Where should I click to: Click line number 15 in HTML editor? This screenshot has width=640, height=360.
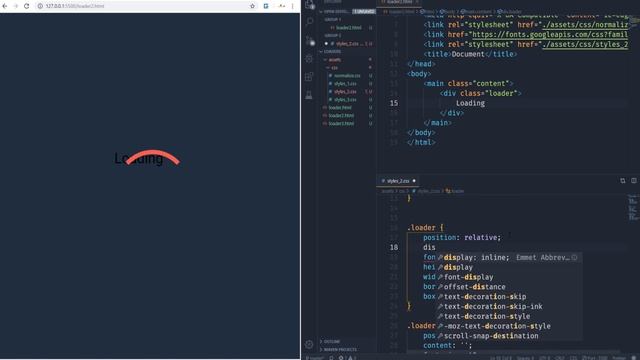click(393, 103)
